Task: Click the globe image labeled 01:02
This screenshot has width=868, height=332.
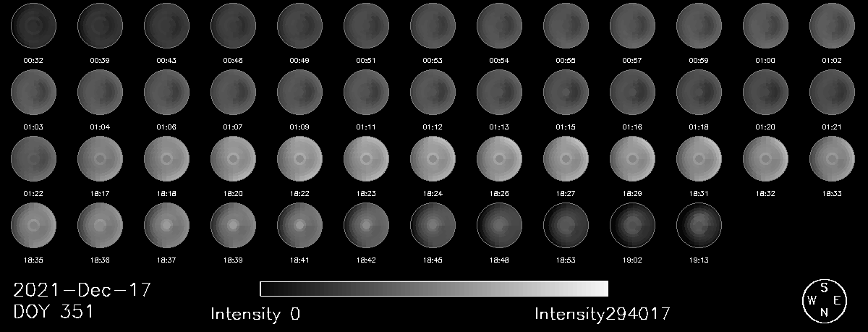Action: 833,25
